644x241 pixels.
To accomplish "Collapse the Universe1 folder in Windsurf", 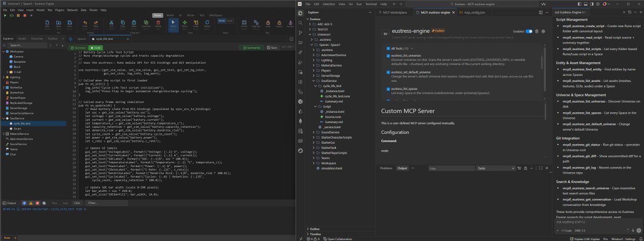I will click(311, 34).
